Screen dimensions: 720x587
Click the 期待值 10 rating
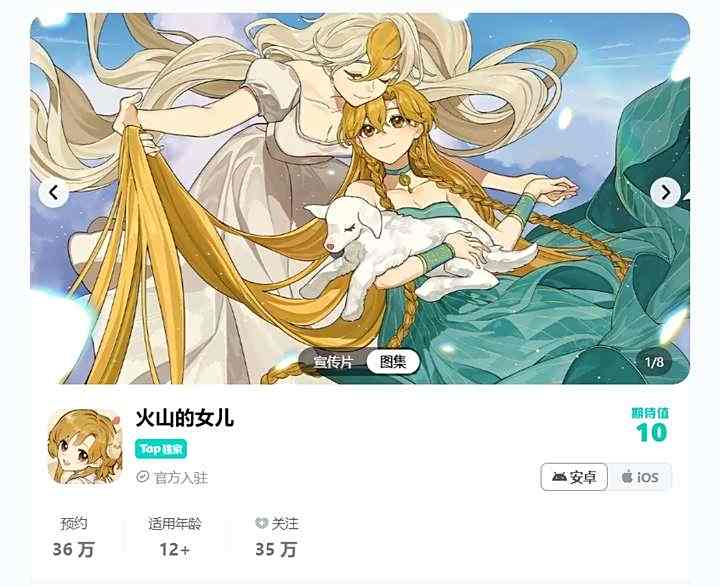click(651, 425)
